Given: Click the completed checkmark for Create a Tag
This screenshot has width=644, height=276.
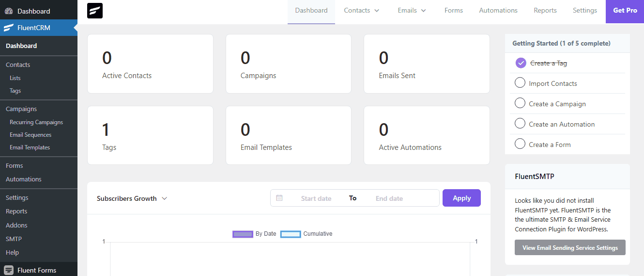Looking at the screenshot, I should tap(521, 63).
